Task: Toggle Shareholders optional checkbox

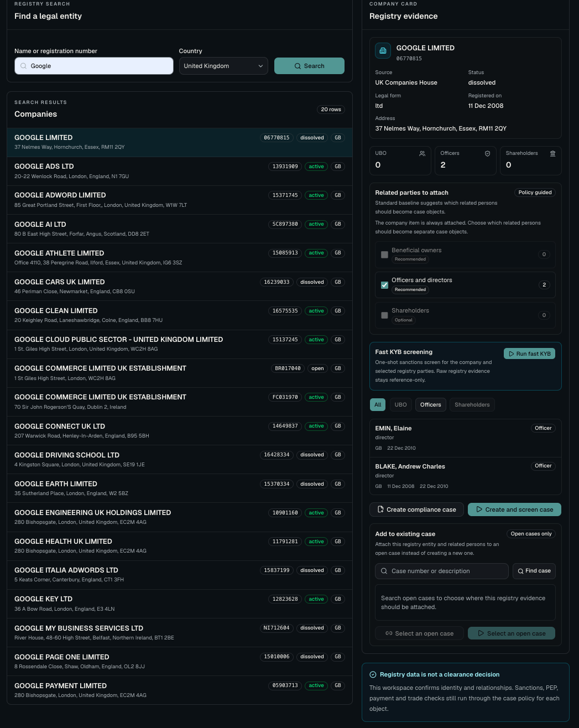Action: [x=384, y=315]
